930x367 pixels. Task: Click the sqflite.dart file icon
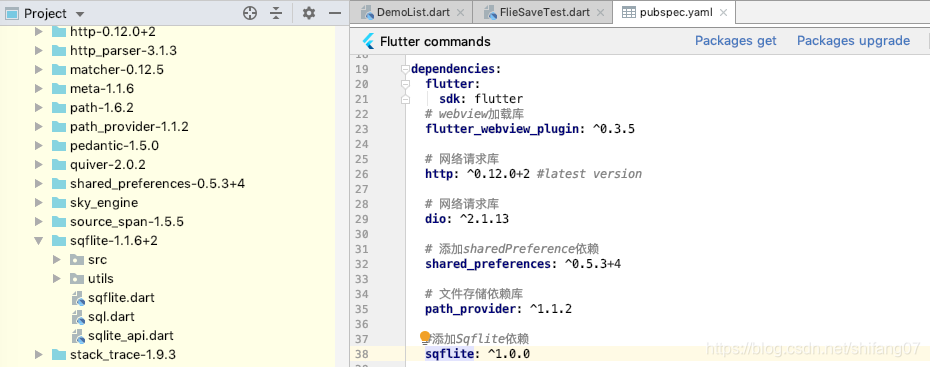click(x=78, y=298)
